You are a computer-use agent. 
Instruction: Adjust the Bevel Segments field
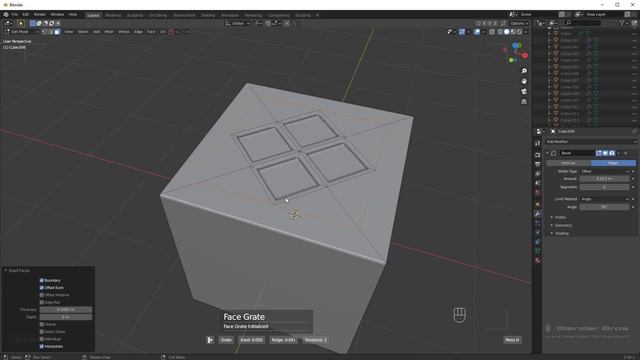tap(604, 187)
